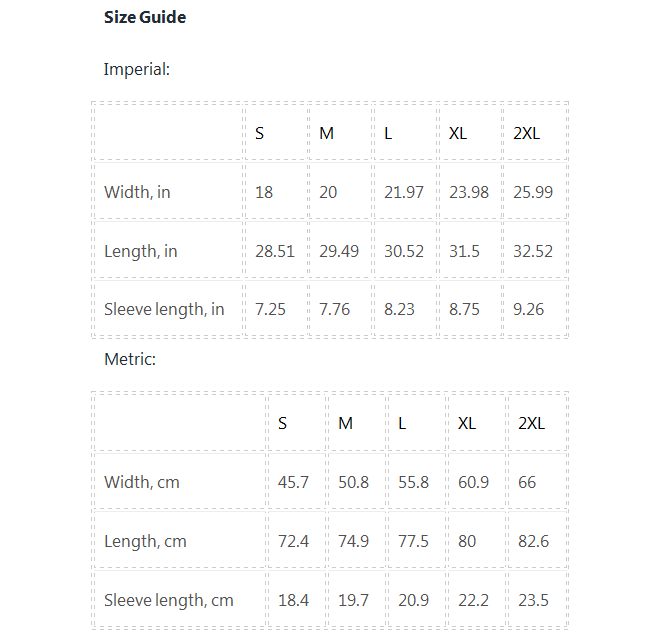Click the 23.5 sleeve length cell
656x638 pixels.
pyautogui.click(x=533, y=600)
